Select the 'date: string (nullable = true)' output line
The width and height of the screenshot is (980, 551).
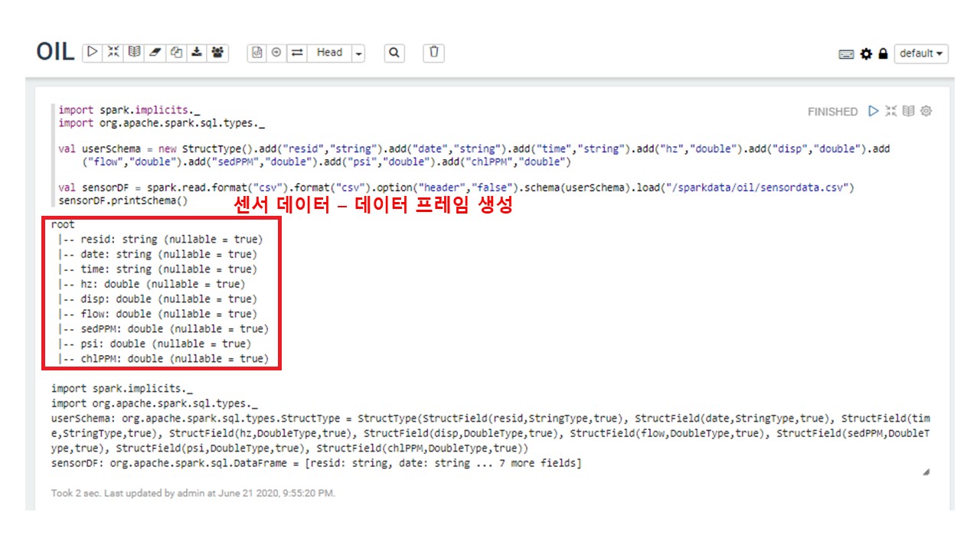click(157, 254)
